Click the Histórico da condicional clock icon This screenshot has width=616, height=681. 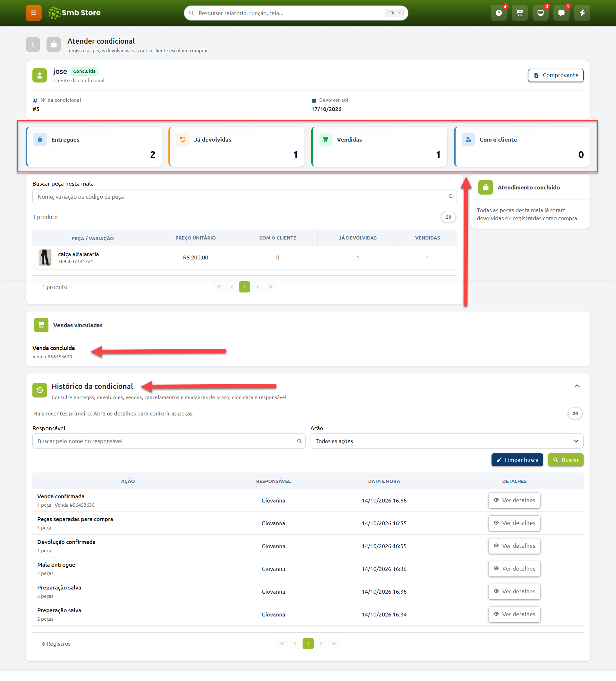pos(39,390)
